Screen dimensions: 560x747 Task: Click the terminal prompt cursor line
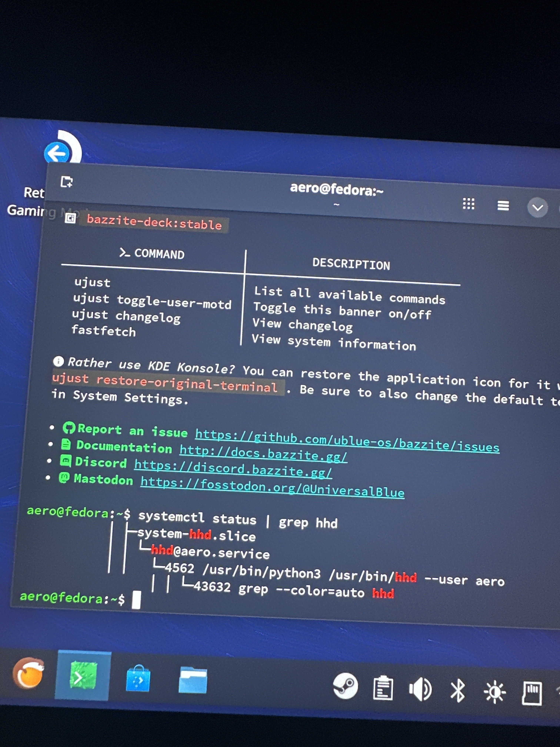coord(136,600)
